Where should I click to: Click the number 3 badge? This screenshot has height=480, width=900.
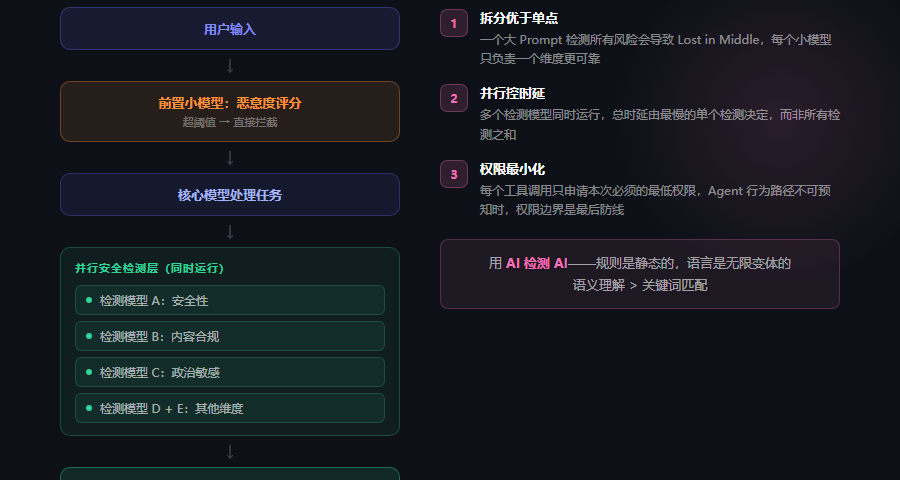[x=453, y=174]
